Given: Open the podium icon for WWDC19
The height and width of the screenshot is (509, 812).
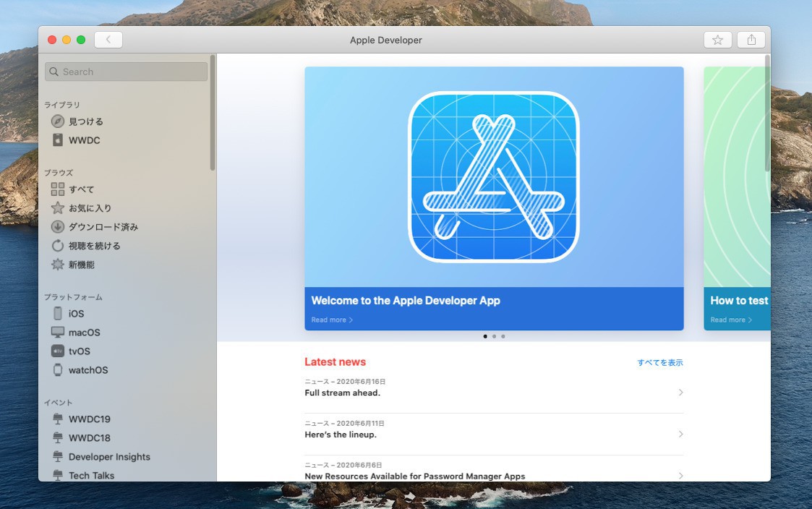Looking at the screenshot, I should [57, 419].
